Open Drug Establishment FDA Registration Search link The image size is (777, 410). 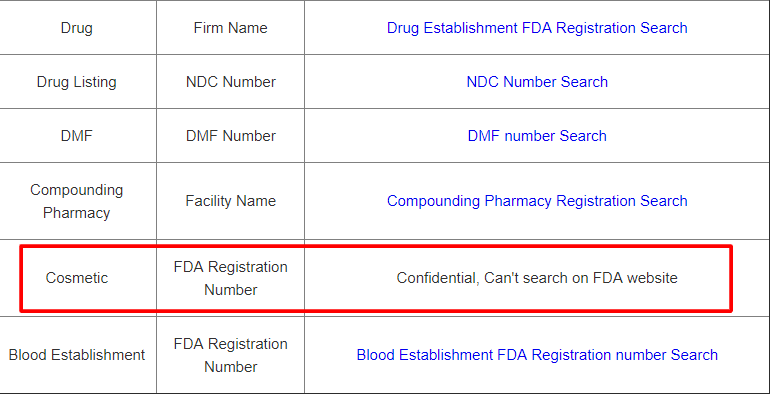click(537, 28)
